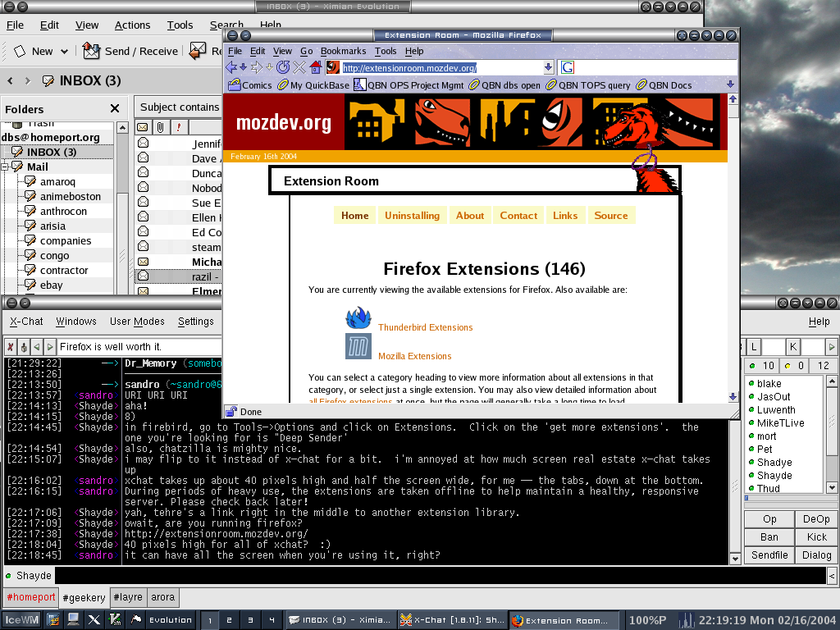840x630 pixels.
Task: Click the Mozilla Extensions M icon
Action: (358, 346)
